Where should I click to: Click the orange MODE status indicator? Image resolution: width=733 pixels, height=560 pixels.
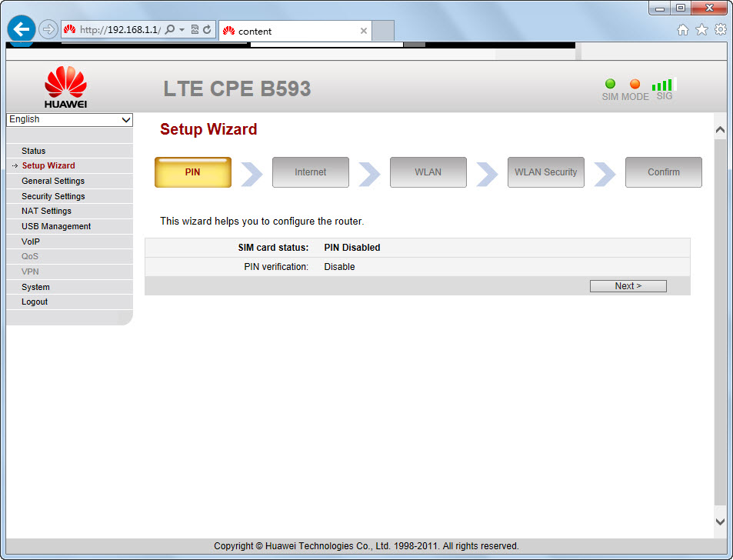(x=635, y=84)
